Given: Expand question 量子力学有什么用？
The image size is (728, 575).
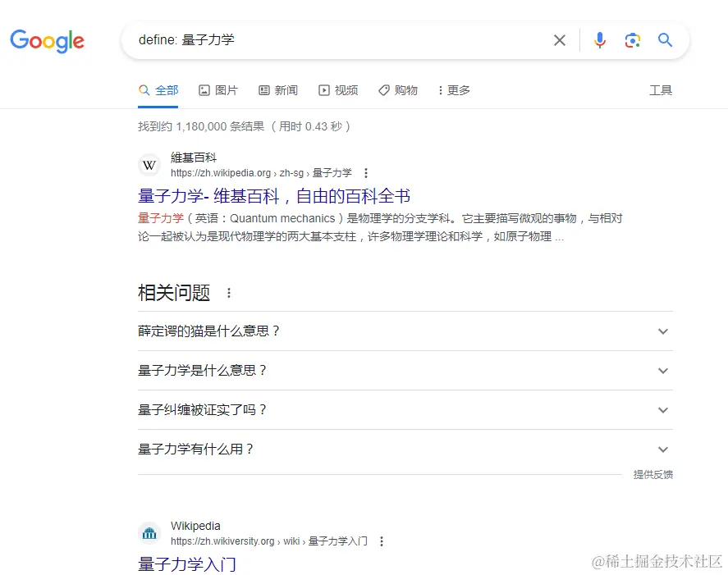Looking at the screenshot, I should (405, 450).
